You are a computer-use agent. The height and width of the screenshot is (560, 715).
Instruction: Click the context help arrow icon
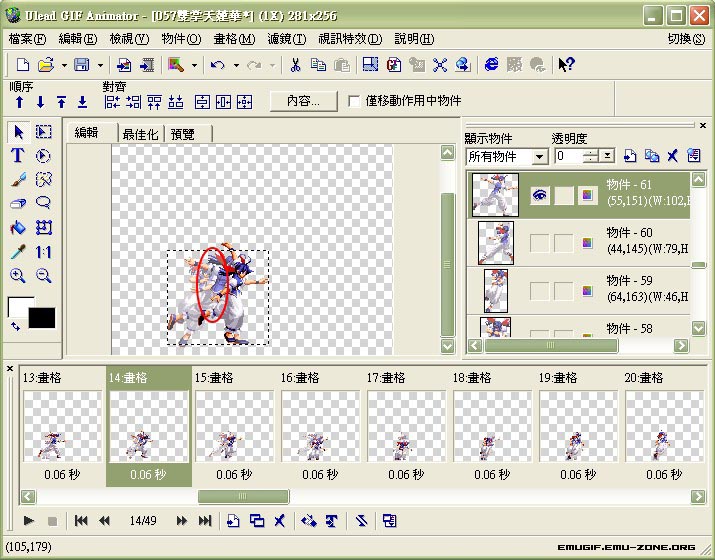pyautogui.click(x=566, y=65)
